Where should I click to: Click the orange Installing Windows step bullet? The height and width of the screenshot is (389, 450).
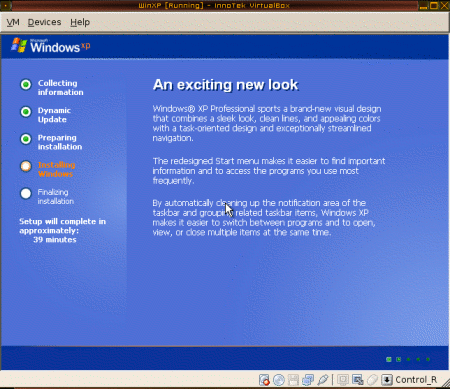click(x=26, y=166)
